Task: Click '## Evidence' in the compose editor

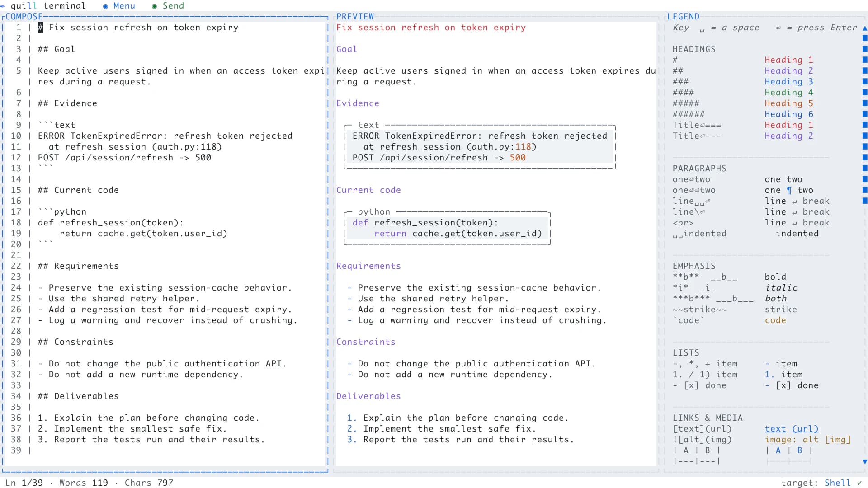Action: pyautogui.click(x=67, y=103)
